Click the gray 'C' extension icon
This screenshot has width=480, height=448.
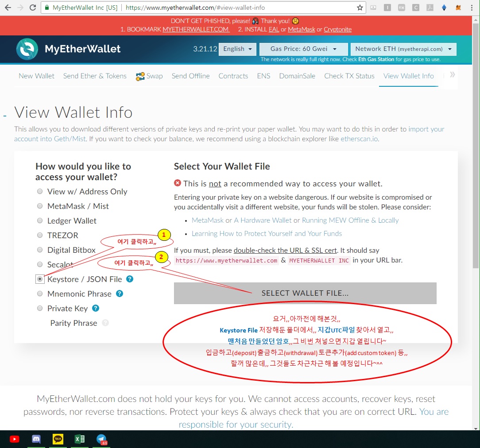[416, 8]
